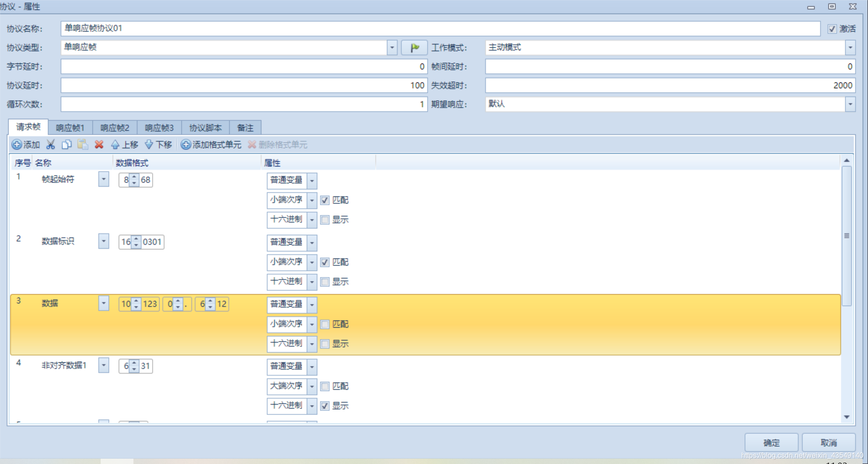Toggle the 激活 checkbox

tap(832, 29)
